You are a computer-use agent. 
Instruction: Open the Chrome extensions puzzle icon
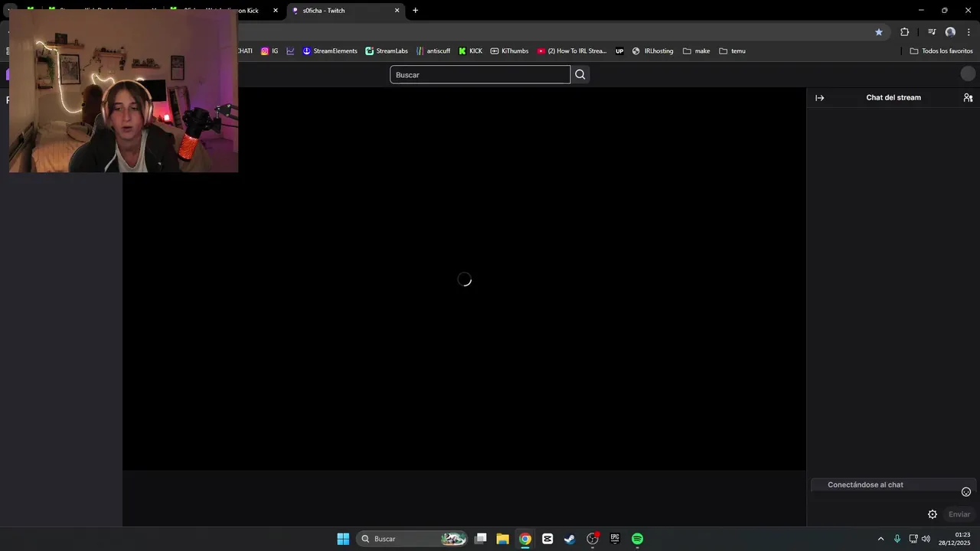(x=904, y=32)
